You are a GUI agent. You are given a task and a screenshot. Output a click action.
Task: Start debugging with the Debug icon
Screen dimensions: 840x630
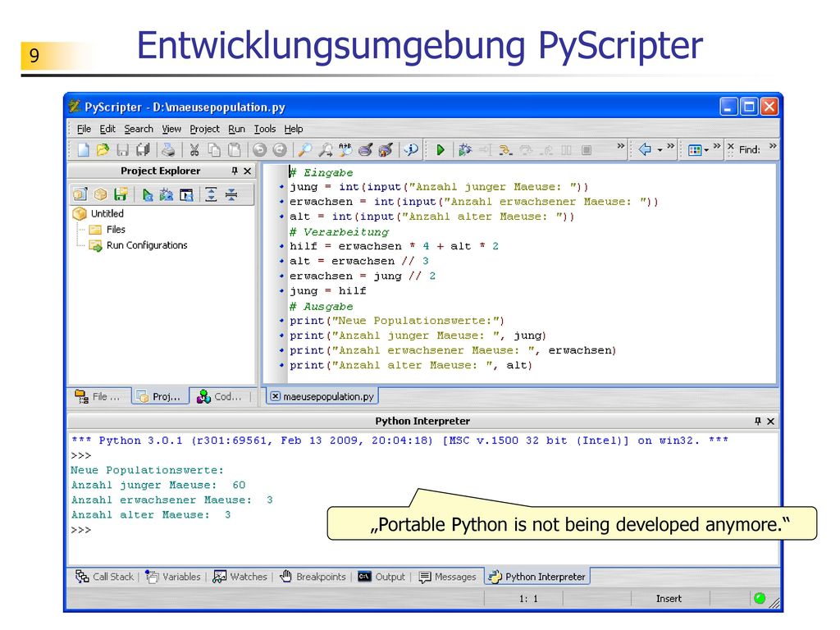pos(464,150)
